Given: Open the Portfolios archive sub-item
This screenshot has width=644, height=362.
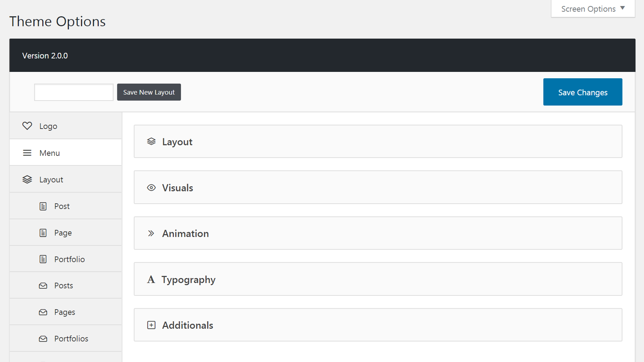Looking at the screenshot, I should pyautogui.click(x=66, y=338).
